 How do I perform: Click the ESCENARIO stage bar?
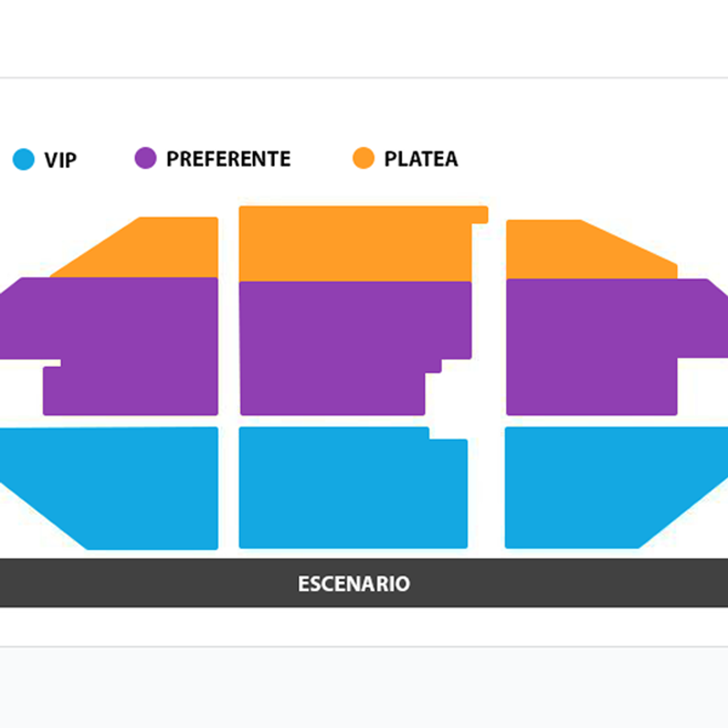tap(364, 583)
